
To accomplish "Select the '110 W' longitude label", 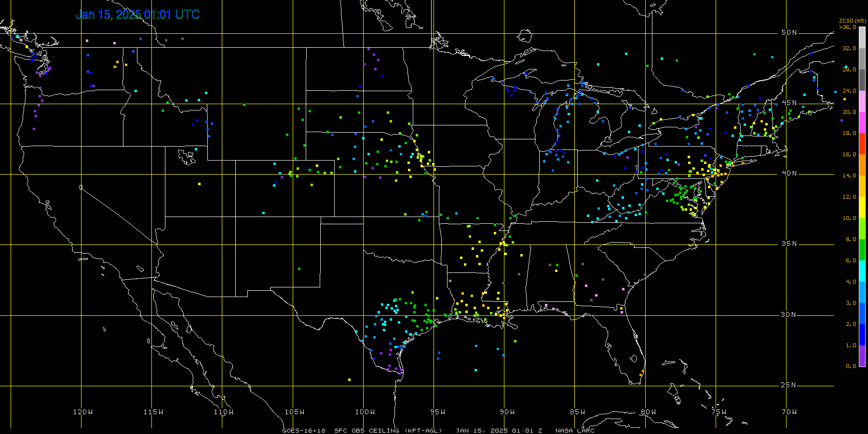I will [x=224, y=412].
